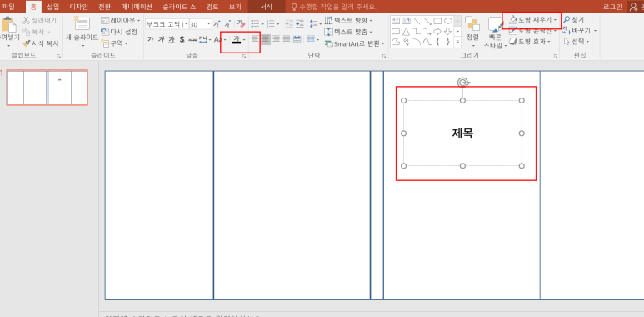Click the Format Painter (서식 복사) brush

27,43
